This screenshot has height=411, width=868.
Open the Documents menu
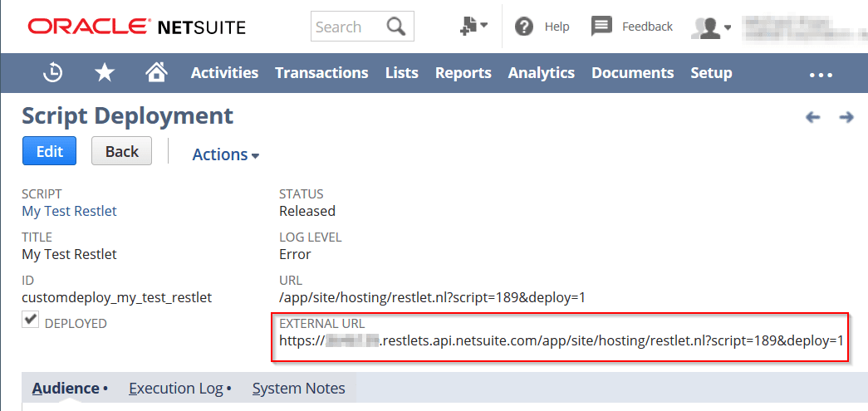click(633, 72)
